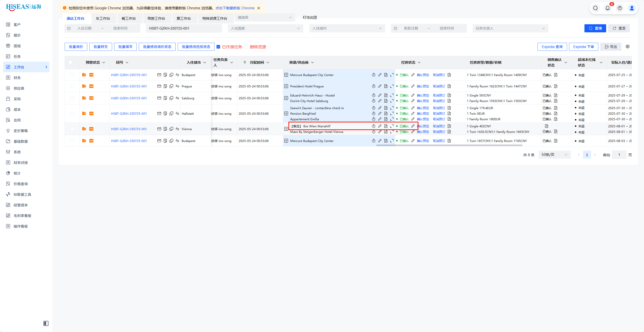This screenshot has height=332, width=644.
Task: Open the 50条/页 page size dropdown
Action: tap(554, 155)
